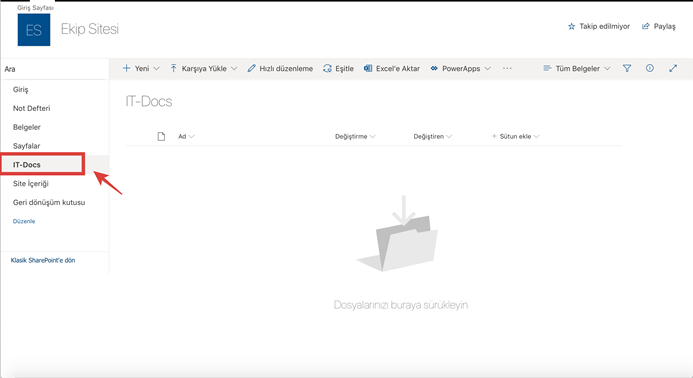Click the pencil icon for Hızlı düzenleme

(x=251, y=68)
